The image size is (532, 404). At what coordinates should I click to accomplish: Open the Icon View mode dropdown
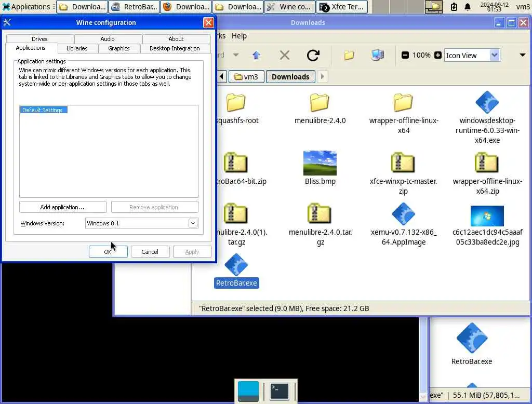click(472, 55)
